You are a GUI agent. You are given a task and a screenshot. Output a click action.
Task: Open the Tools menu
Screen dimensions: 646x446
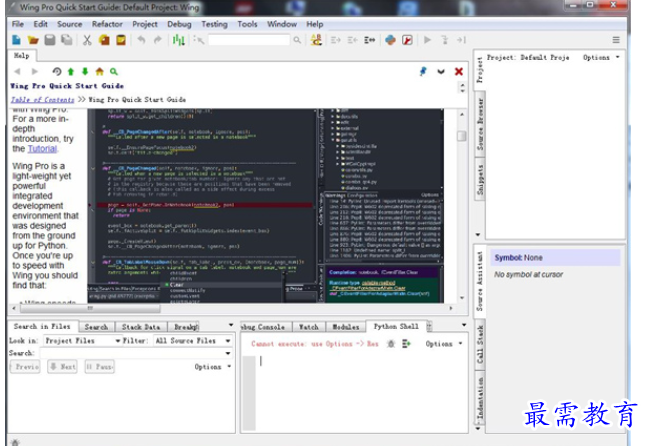point(247,24)
